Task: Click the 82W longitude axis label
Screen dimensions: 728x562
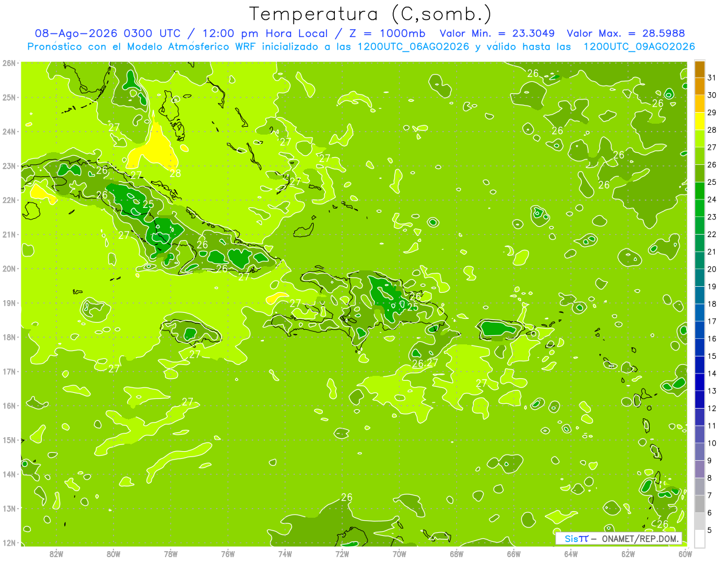Action: click(x=56, y=554)
